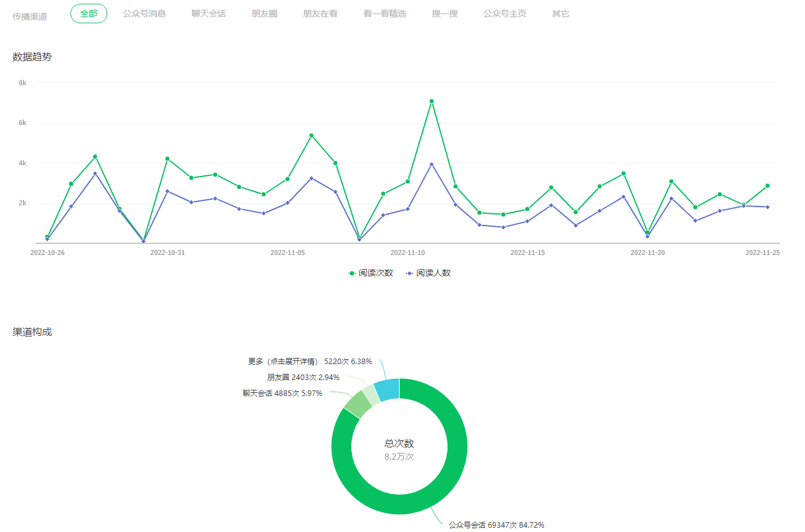Select the 公众号主页 tab
Screen dimensions: 805x532
click(x=505, y=13)
